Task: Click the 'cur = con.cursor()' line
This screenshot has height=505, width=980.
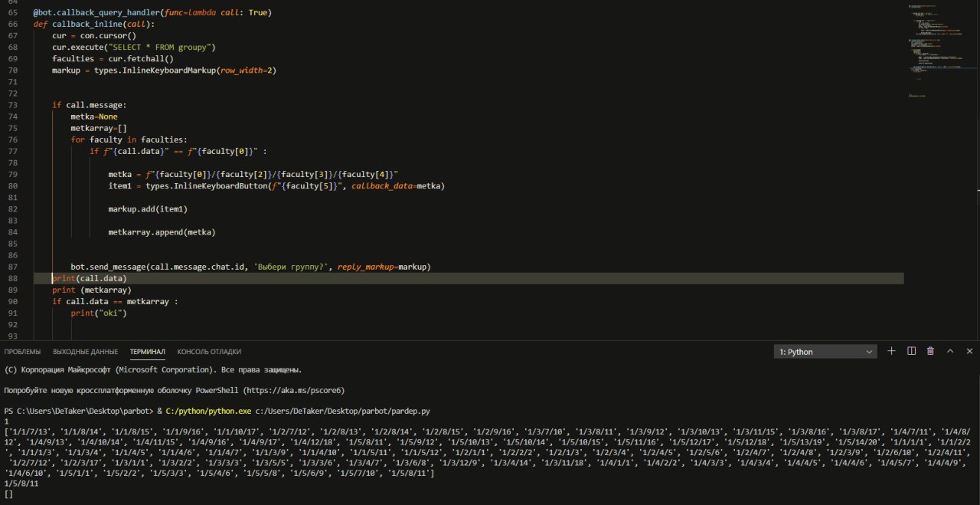Action: tap(93, 36)
